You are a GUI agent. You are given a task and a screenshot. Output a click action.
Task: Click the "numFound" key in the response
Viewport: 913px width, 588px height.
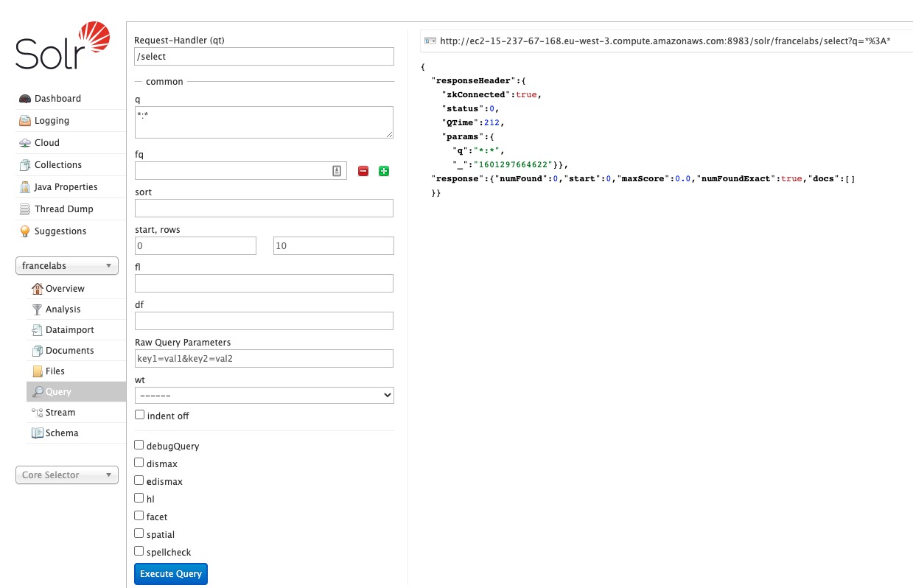(x=522, y=179)
